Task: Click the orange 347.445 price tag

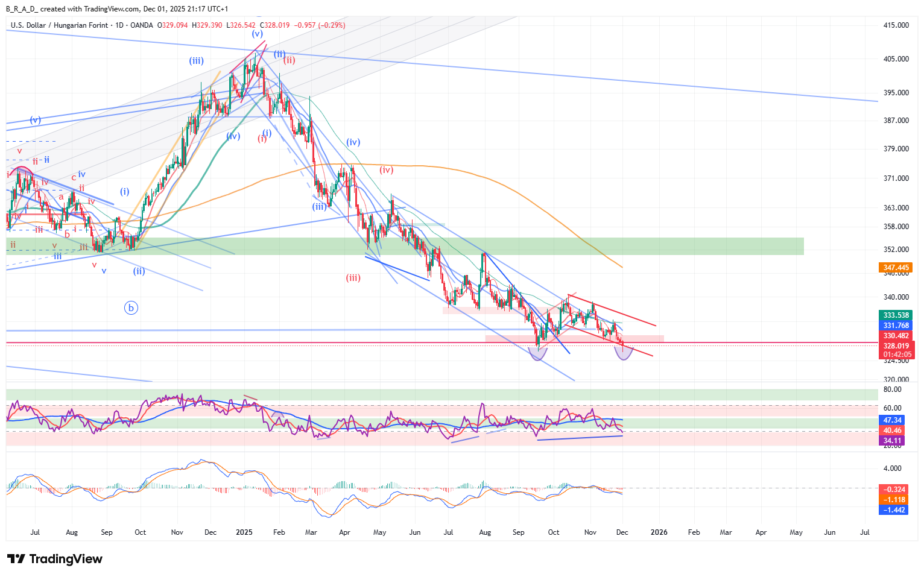Action: 896,268
